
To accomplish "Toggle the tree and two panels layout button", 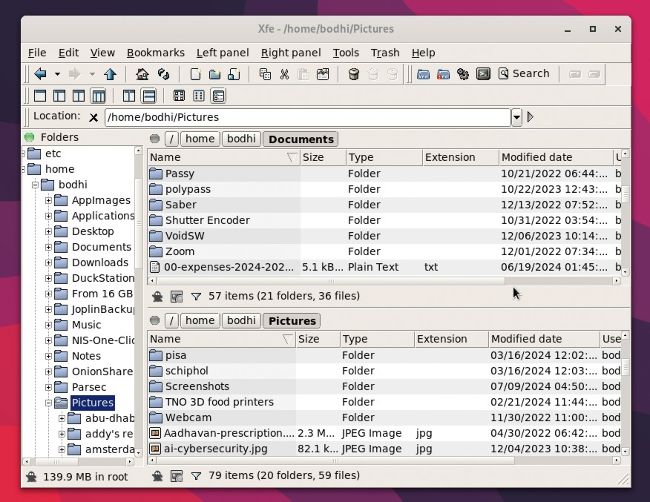I will [x=99, y=96].
